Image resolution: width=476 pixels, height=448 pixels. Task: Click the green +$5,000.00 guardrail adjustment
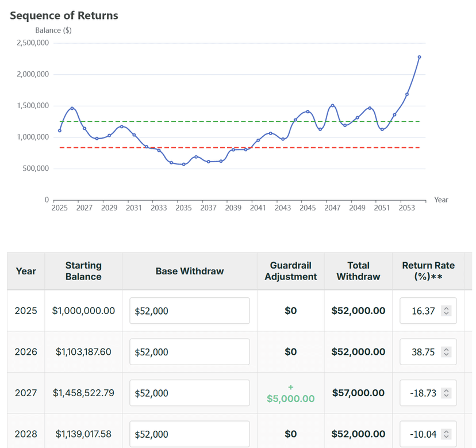(291, 398)
